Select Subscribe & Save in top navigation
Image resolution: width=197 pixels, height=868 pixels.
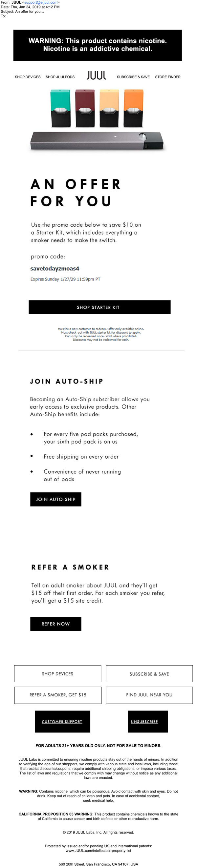tap(133, 77)
